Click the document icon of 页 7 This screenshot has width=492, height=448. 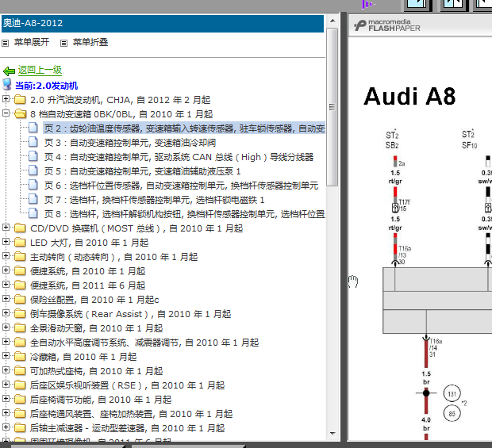33,199
